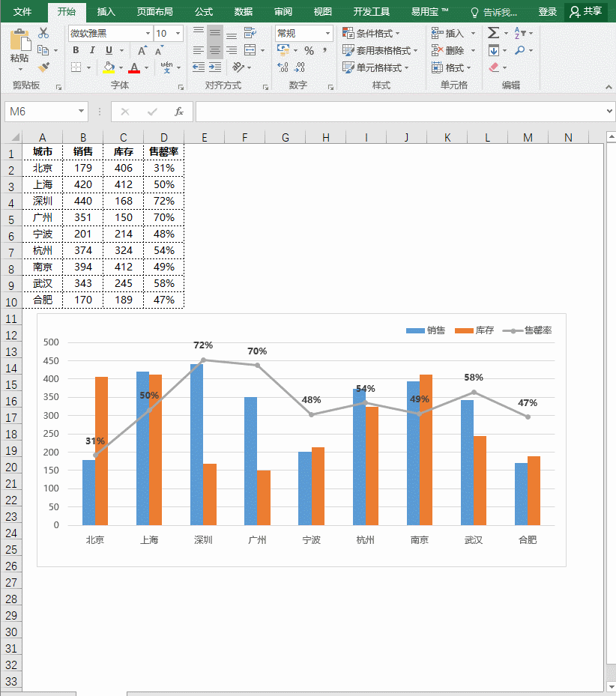Open Find and Select magnifier
This screenshot has height=696, width=616.
pos(519,50)
